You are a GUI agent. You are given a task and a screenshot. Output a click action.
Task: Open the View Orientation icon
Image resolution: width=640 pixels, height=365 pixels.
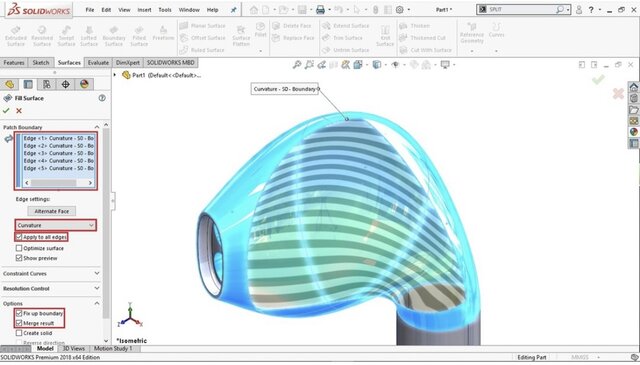click(358, 65)
